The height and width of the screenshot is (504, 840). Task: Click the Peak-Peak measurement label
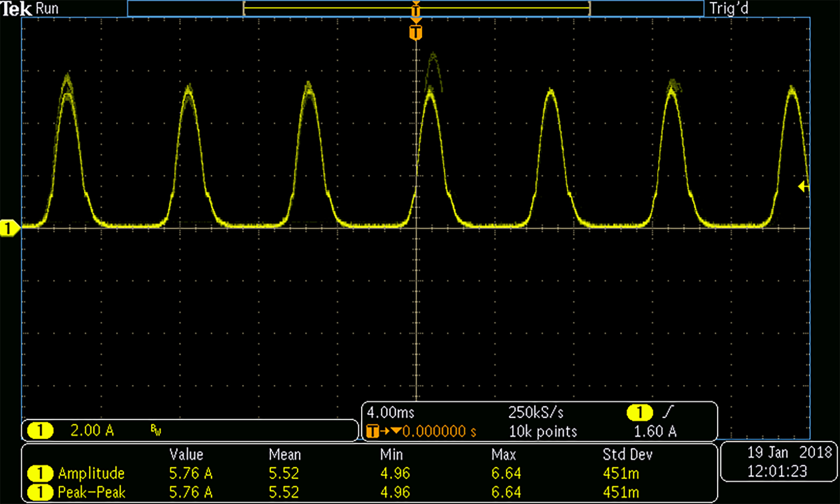click(91, 492)
